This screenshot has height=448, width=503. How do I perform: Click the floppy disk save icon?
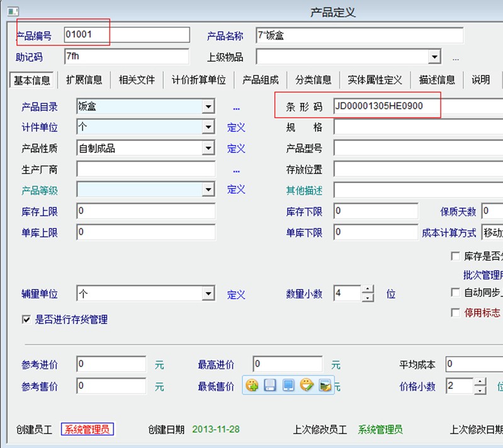(x=270, y=385)
